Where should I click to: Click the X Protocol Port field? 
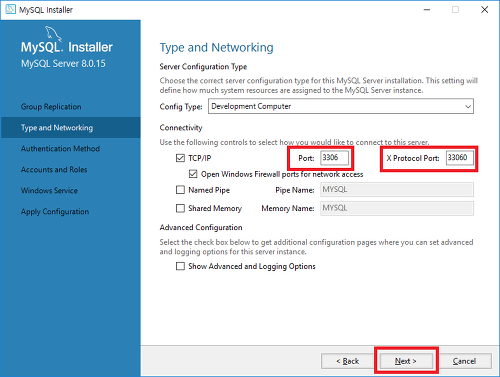tap(460, 158)
